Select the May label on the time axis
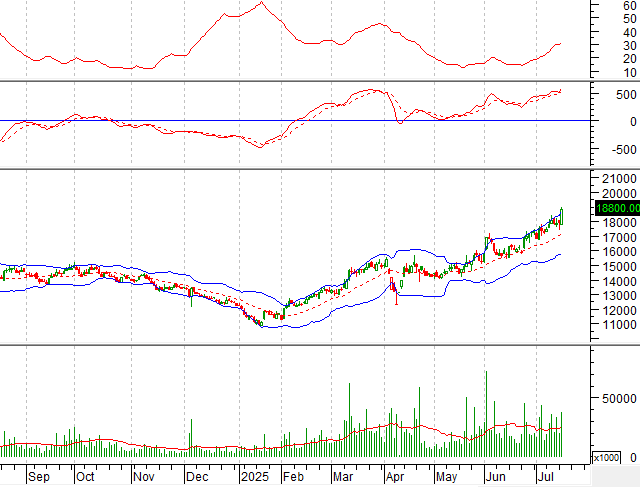 [x=444, y=478]
